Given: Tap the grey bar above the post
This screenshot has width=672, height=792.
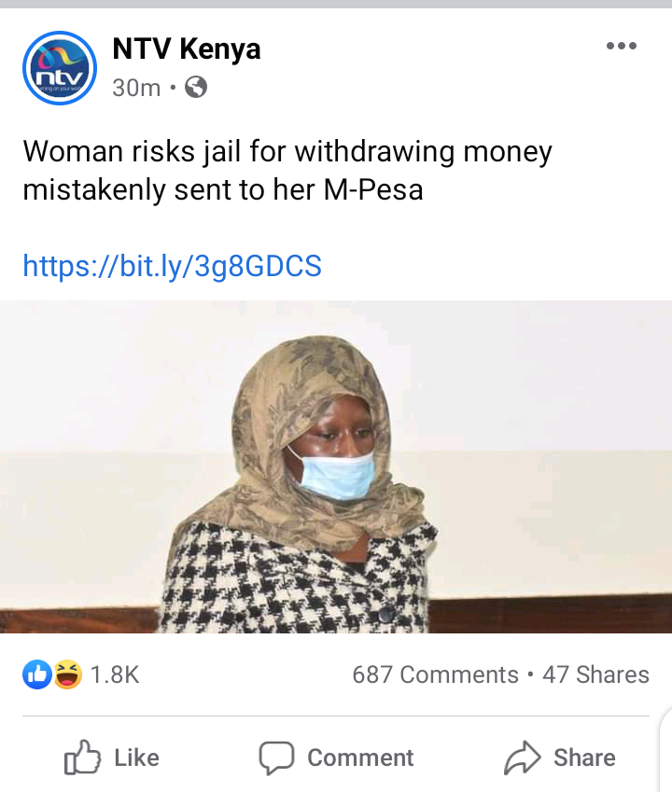Looking at the screenshot, I should [x=336, y=4].
